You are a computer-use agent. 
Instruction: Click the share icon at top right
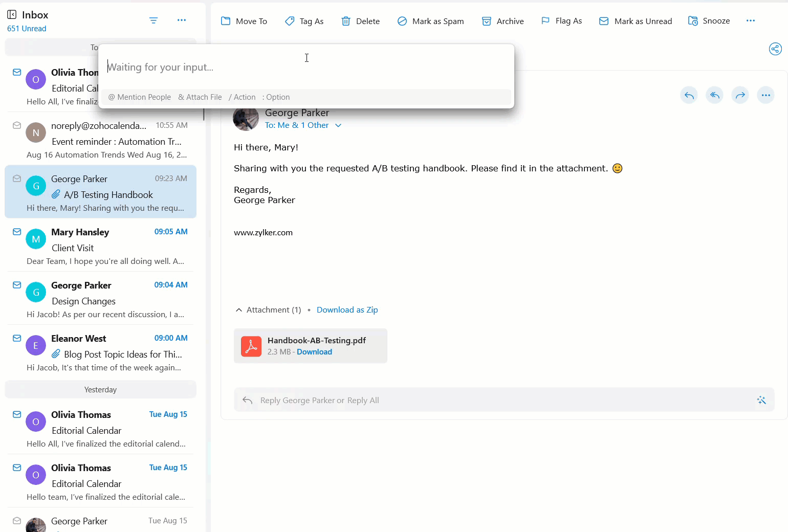tap(775, 49)
